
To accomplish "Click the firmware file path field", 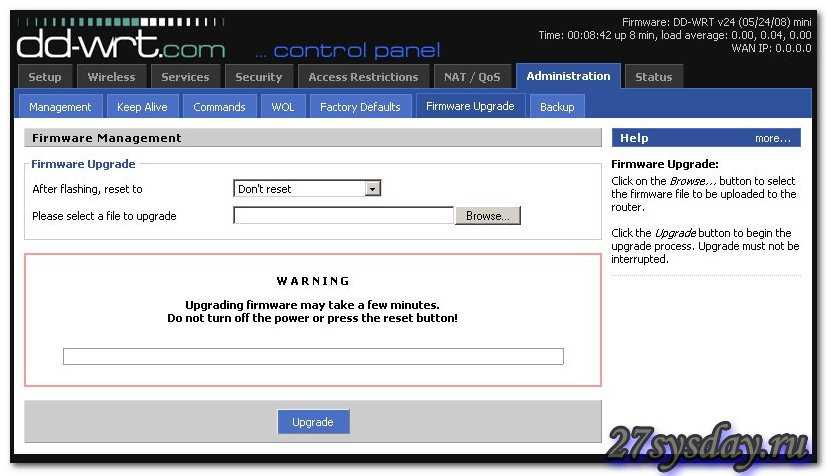I will (343, 215).
